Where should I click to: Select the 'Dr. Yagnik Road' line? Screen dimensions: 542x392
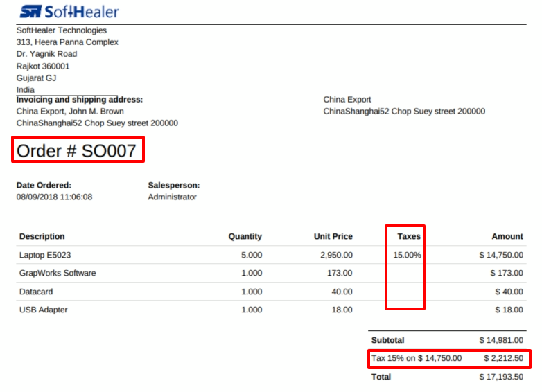point(46,54)
